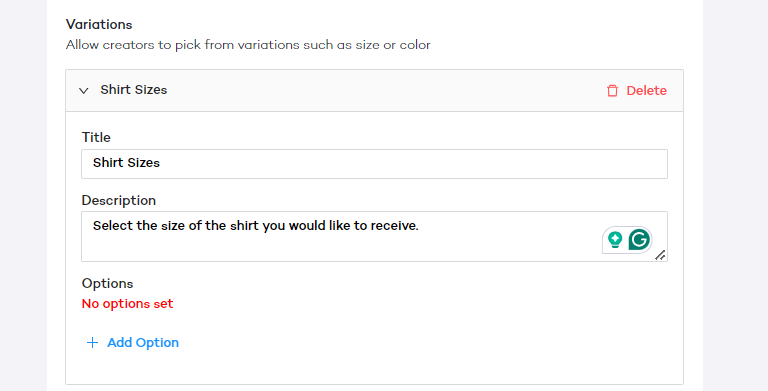768x391 pixels.
Task: Click the red Delete text button
Action: click(647, 91)
